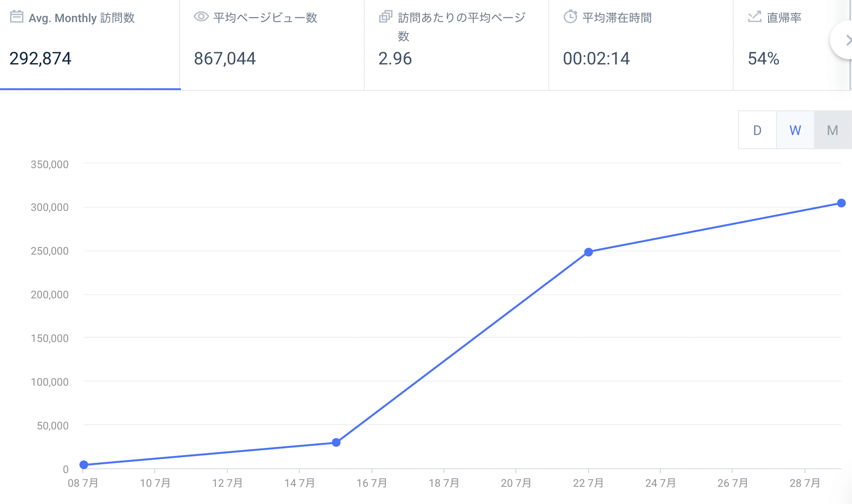The image size is (852, 504).
Task: Click the 867,044 page views value
Action: pos(225,59)
